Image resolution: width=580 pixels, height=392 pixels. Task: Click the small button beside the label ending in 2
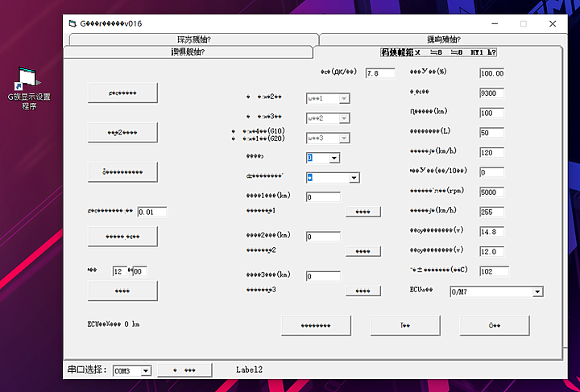362,251
